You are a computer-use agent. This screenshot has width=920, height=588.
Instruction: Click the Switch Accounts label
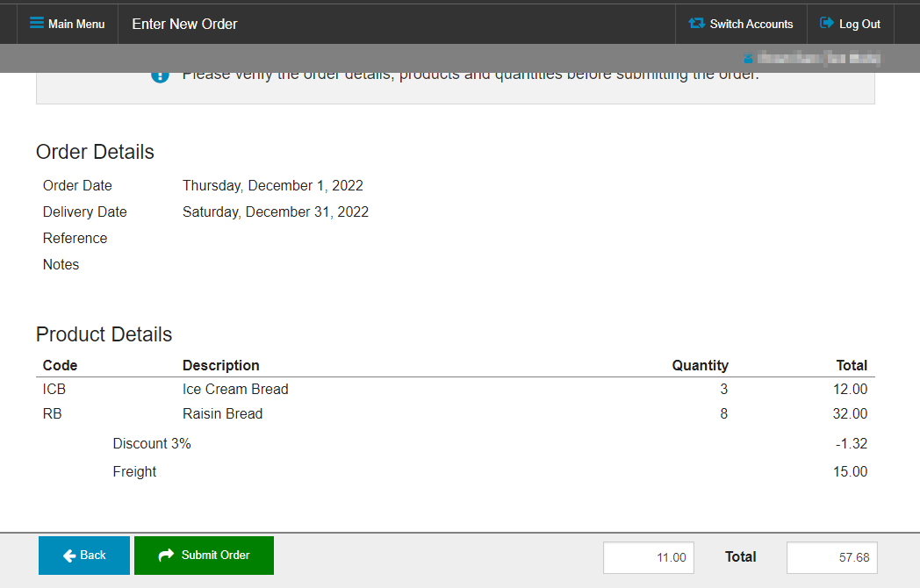751,24
